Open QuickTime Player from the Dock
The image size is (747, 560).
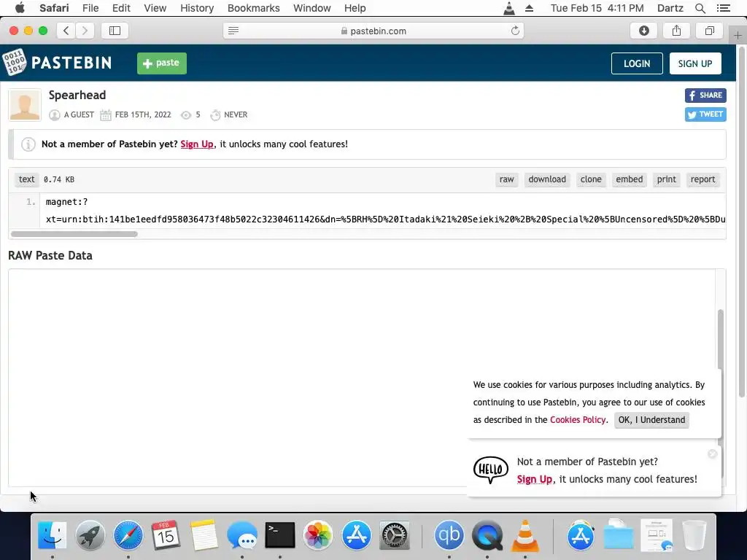point(487,535)
